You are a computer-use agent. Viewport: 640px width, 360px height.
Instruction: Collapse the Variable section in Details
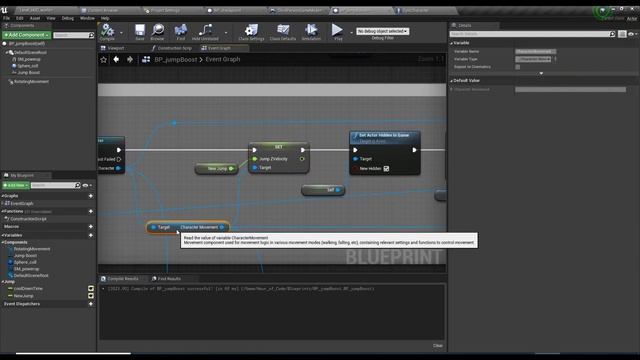(452, 43)
